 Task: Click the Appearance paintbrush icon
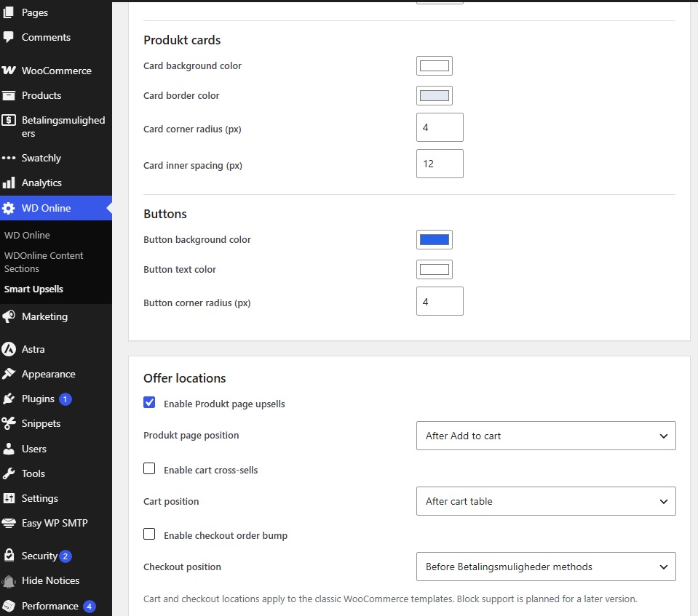tap(9, 374)
